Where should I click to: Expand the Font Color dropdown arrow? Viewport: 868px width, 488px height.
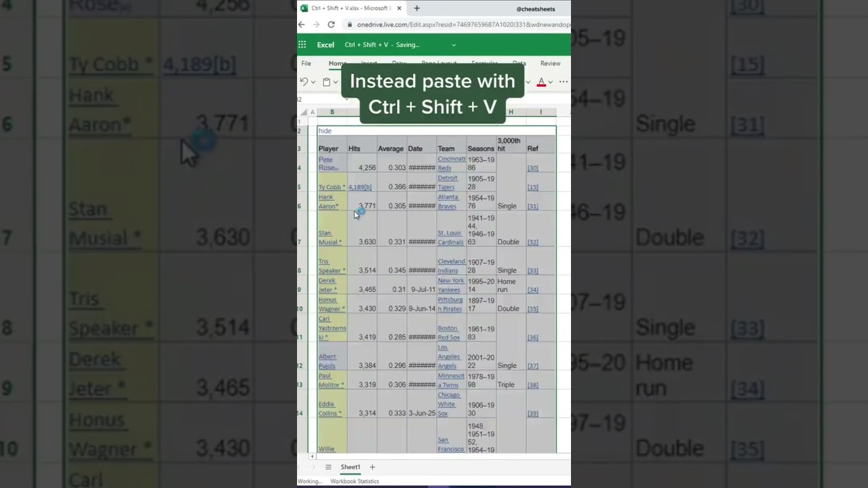coord(550,82)
